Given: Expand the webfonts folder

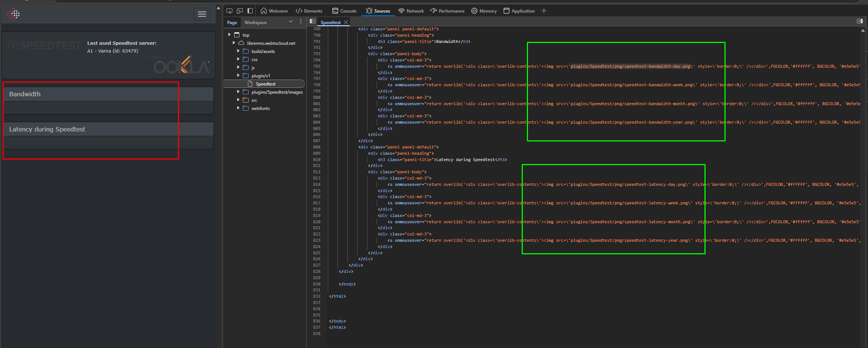Looking at the screenshot, I should [x=238, y=108].
